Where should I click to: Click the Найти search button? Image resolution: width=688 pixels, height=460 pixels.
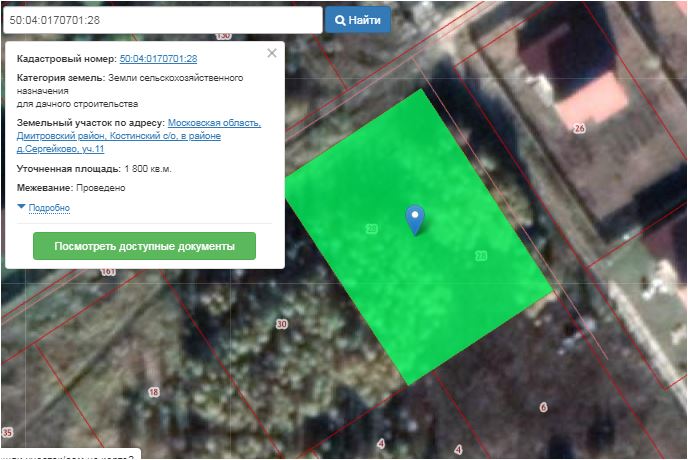358,20
